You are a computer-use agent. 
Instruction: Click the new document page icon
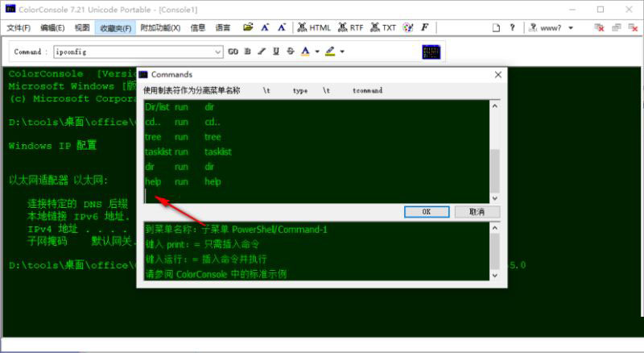pyautogui.click(x=496, y=28)
